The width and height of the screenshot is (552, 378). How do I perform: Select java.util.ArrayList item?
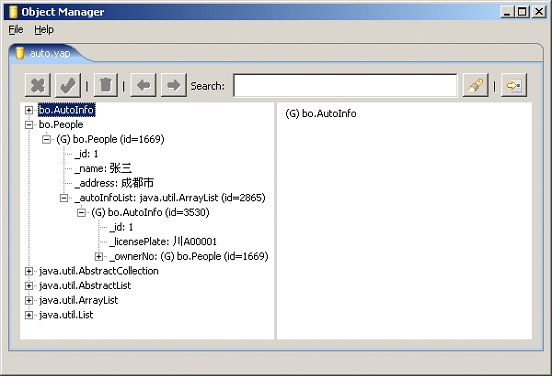[79, 301]
